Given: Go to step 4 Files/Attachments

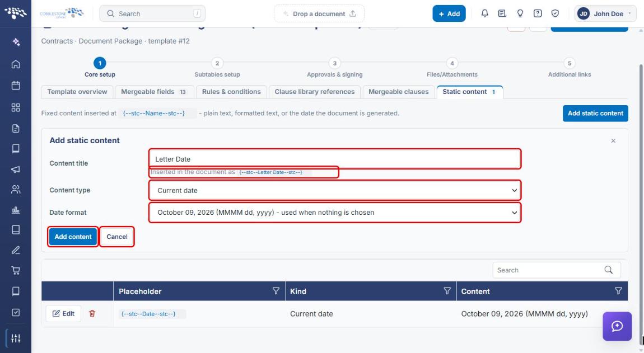Looking at the screenshot, I should [452, 68].
